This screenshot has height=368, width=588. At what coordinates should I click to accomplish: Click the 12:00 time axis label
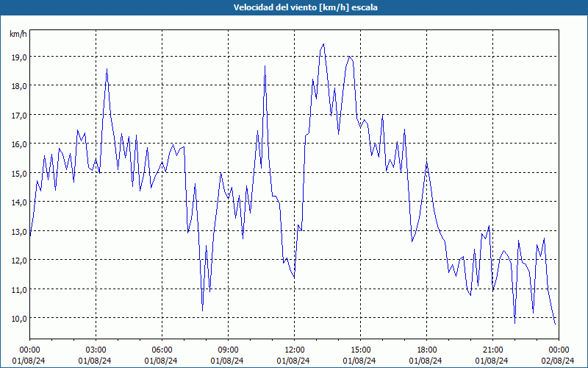coord(295,350)
